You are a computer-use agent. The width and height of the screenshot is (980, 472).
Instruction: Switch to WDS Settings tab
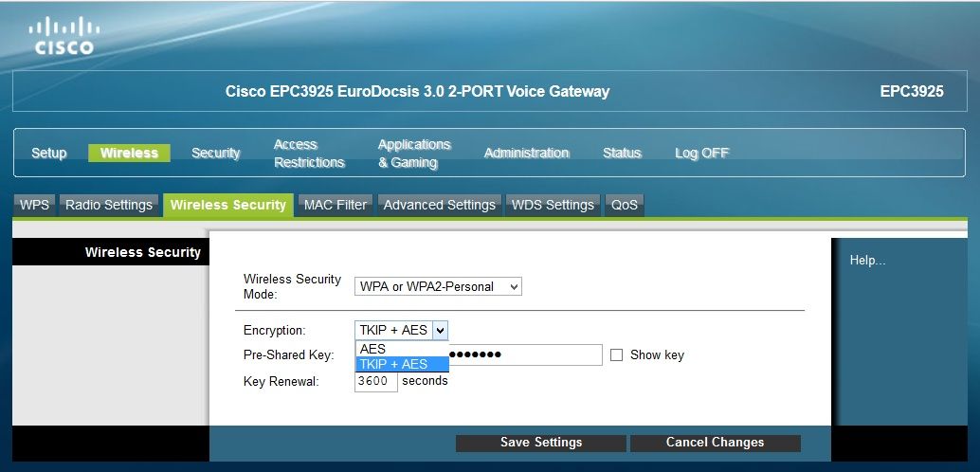553,205
